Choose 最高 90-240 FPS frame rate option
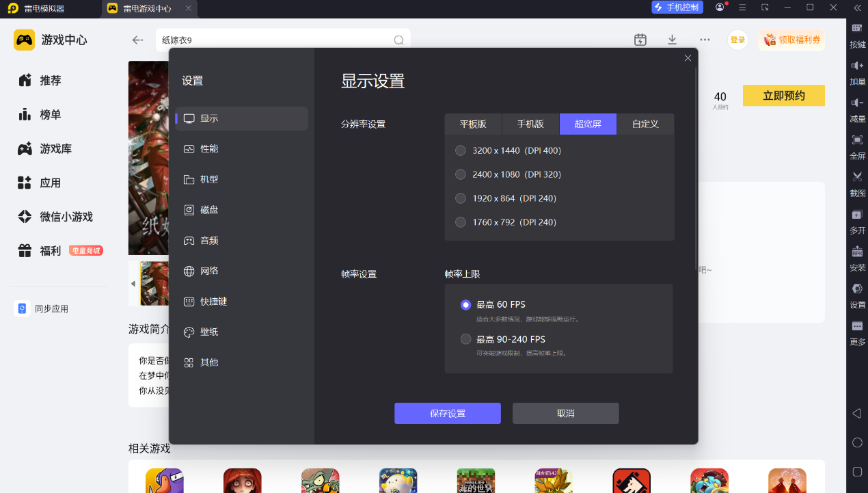The width and height of the screenshot is (868, 493). [466, 339]
